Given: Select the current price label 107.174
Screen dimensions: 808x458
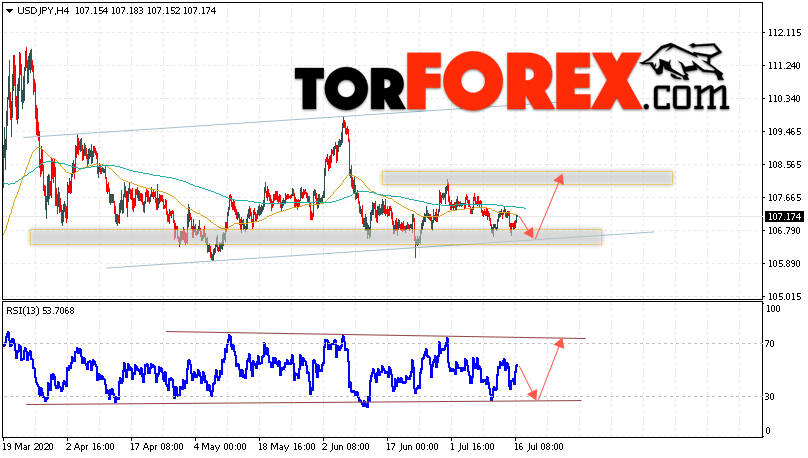Looking at the screenshot, I should click(x=784, y=216).
